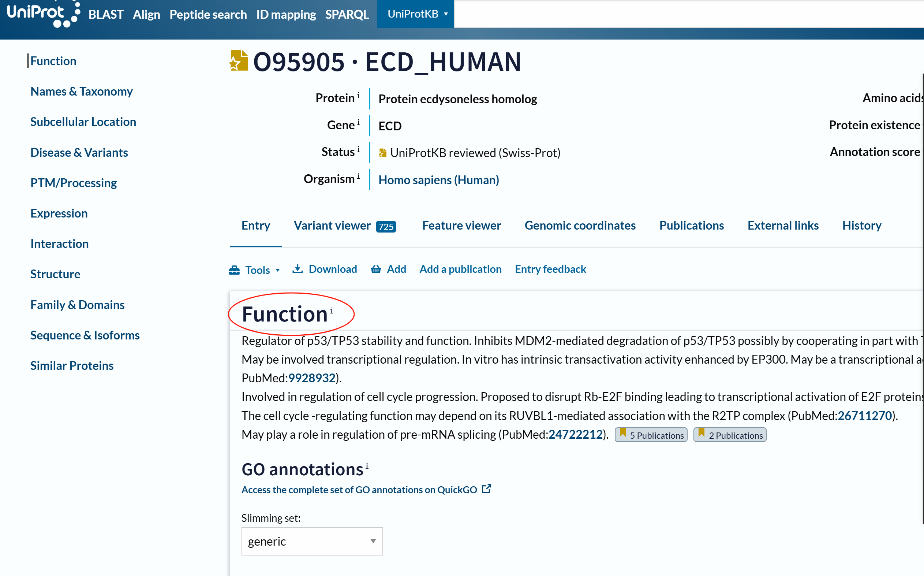This screenshot has width=924, height=576.
Task: Switch to the Feature viewer tab
Action: (461, 226)
